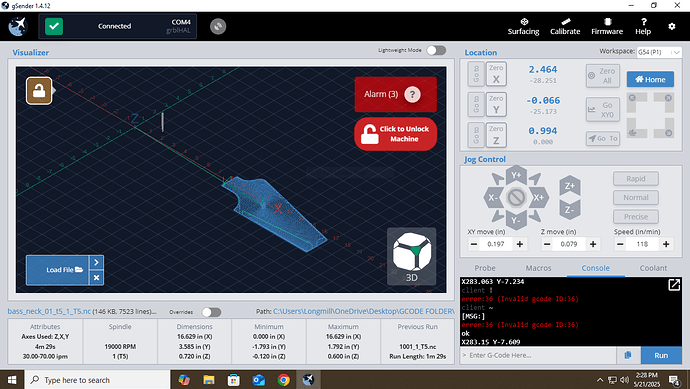Increase the XY move value with plus
Viewport: 690px width, 389px height.
pyautogui.click(x=520, y=244)
